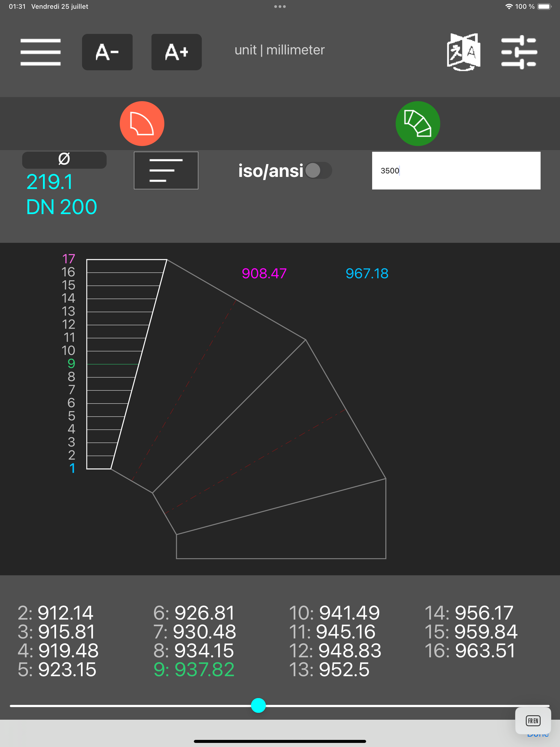Select measurement 2: 912.14
This screenshot has width=560, height=747.
tap(56, 612)
